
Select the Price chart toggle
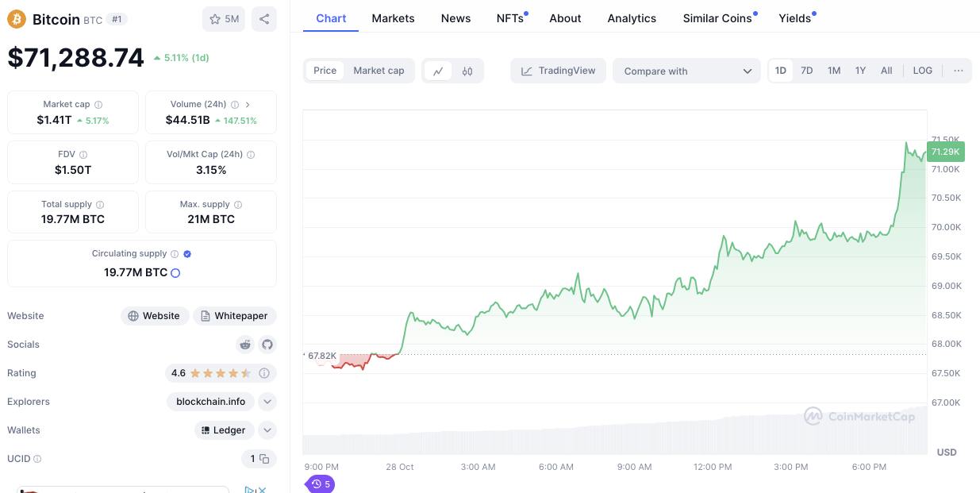click(x=325, y=71)
